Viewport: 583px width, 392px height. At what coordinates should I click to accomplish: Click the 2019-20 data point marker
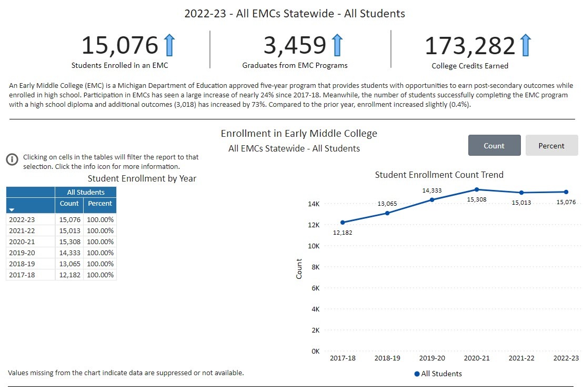(x=432, y=200)
